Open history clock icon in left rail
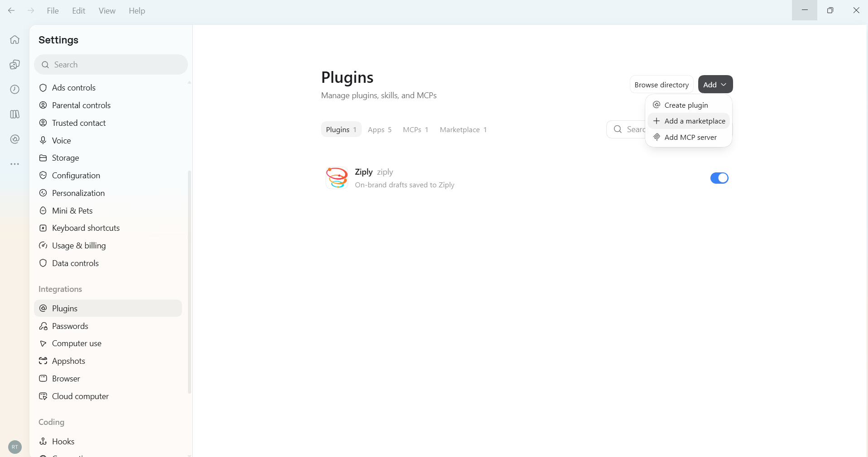The image size is (868, 457). coord(15,89)
